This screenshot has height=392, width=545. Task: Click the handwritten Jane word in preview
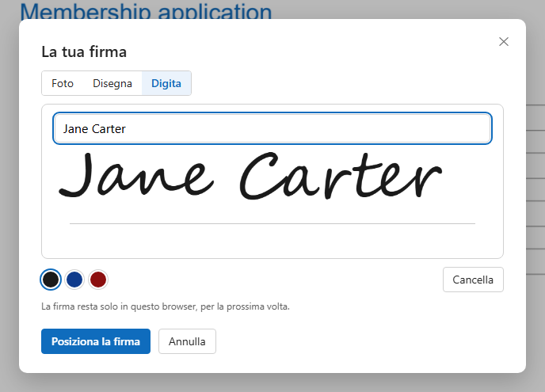(x=135, y=176)
